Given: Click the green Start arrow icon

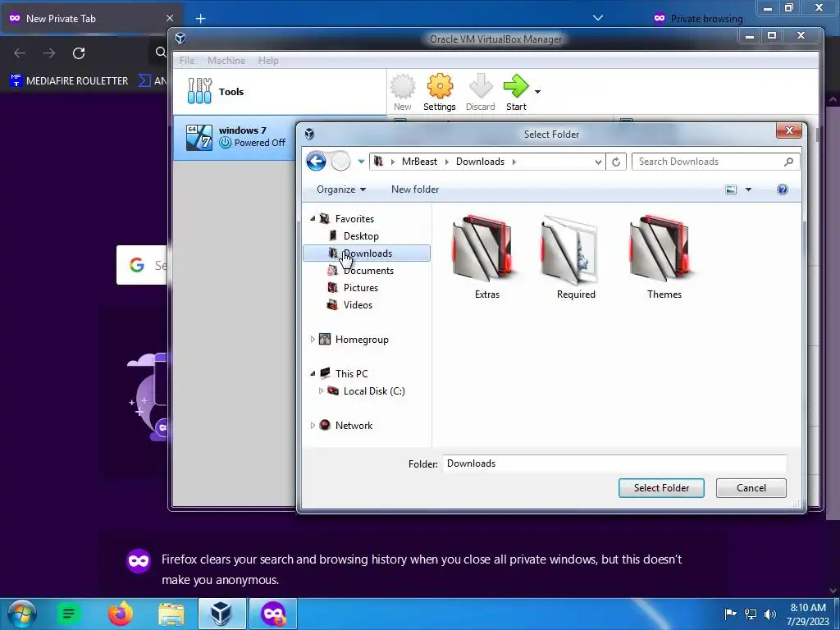Looking at the screenshot, I should (x=516, y=86).
